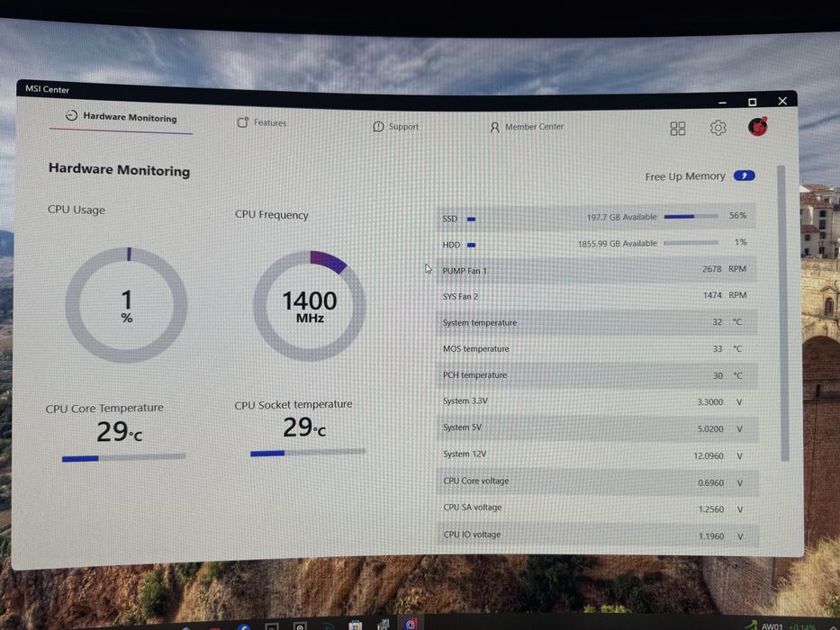This screenshot has height=630, width=840.
Task: Select the CPU Core voltage row
Action: (x=596, y=481)
